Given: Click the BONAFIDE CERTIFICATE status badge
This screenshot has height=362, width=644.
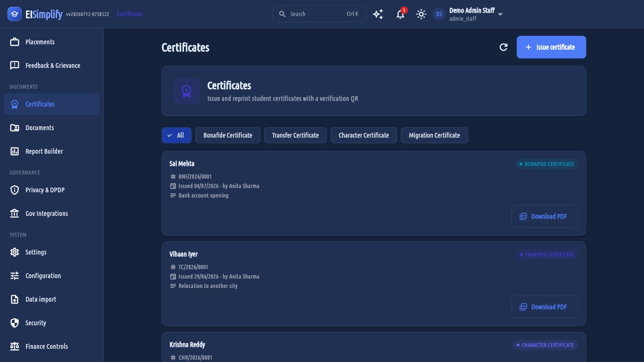Looking at the screenshot, I should click(546, 164).
